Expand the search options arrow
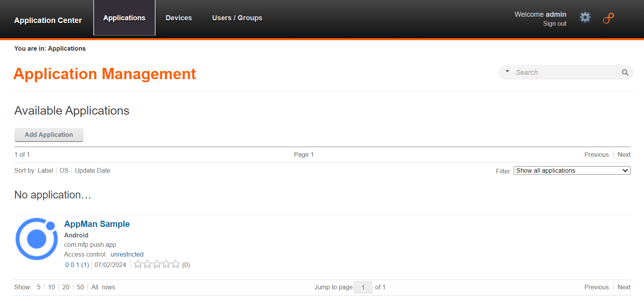Image resolution: width=644 pixels, height=301 pixels. pos(507,72)
